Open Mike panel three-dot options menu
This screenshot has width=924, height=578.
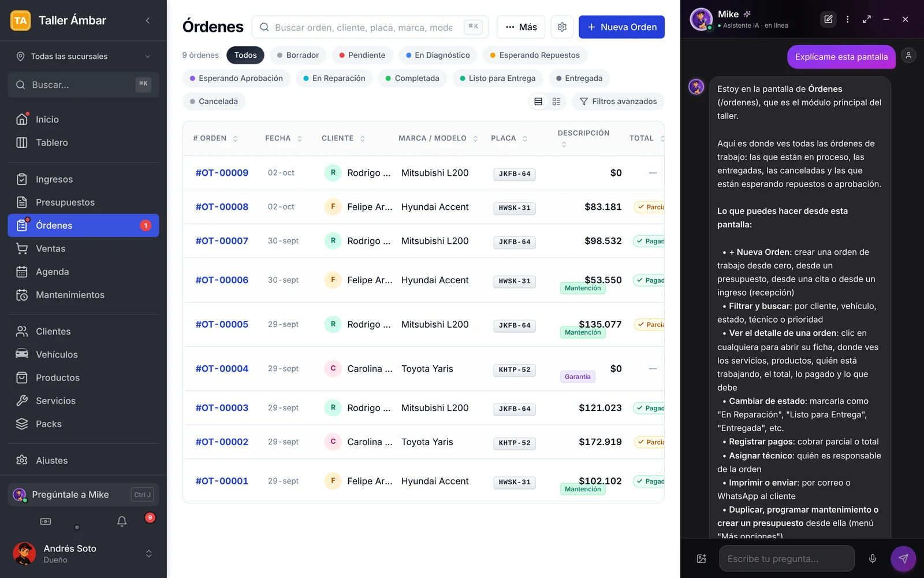[848, 19]
